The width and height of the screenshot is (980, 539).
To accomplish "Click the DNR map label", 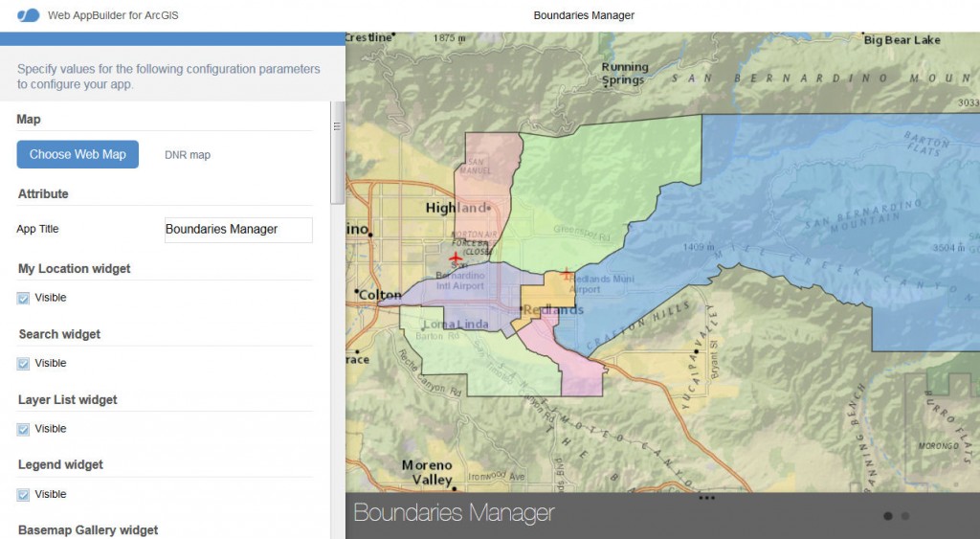I will pos(188,155).
